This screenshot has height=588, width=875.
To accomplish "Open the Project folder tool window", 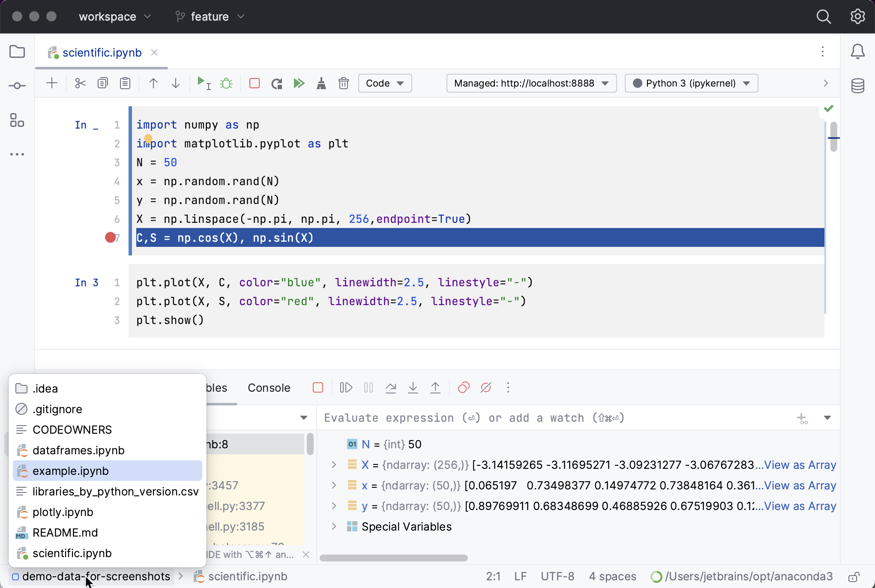I will (x=17, y=52).
